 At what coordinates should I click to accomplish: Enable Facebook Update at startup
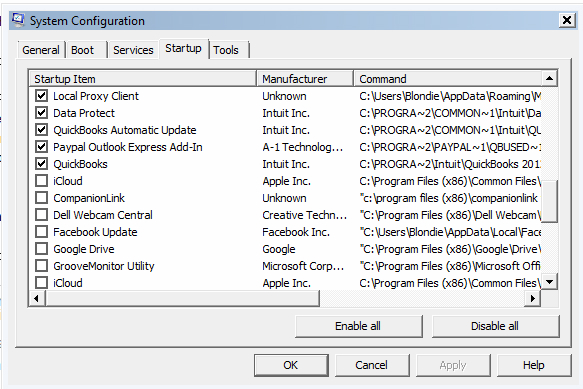tap(41, 232)
